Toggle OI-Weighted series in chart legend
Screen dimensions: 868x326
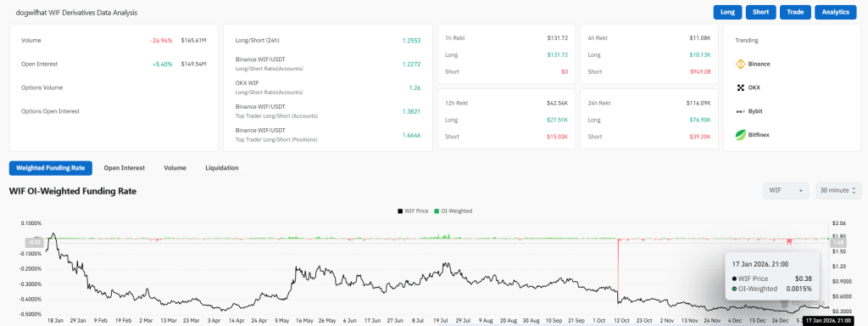click(454, 211)
